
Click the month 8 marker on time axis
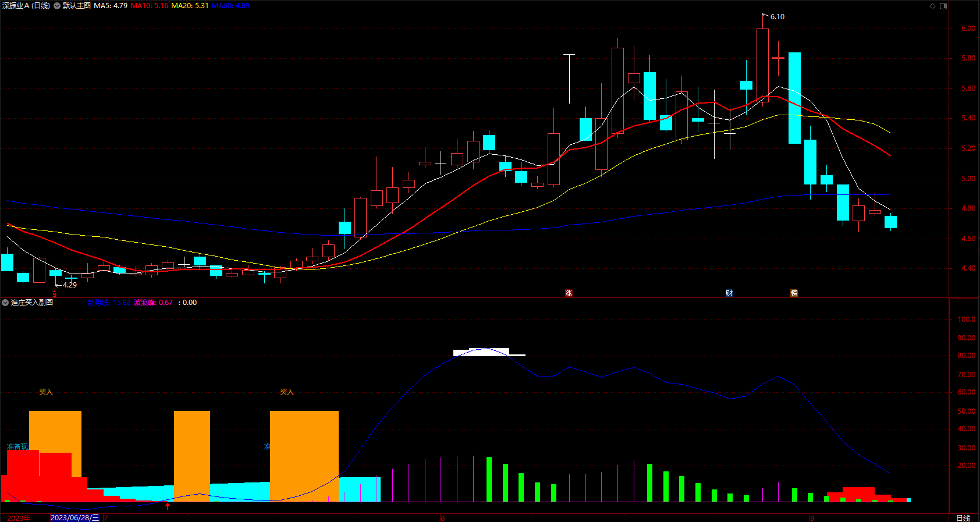pos(443,518)
